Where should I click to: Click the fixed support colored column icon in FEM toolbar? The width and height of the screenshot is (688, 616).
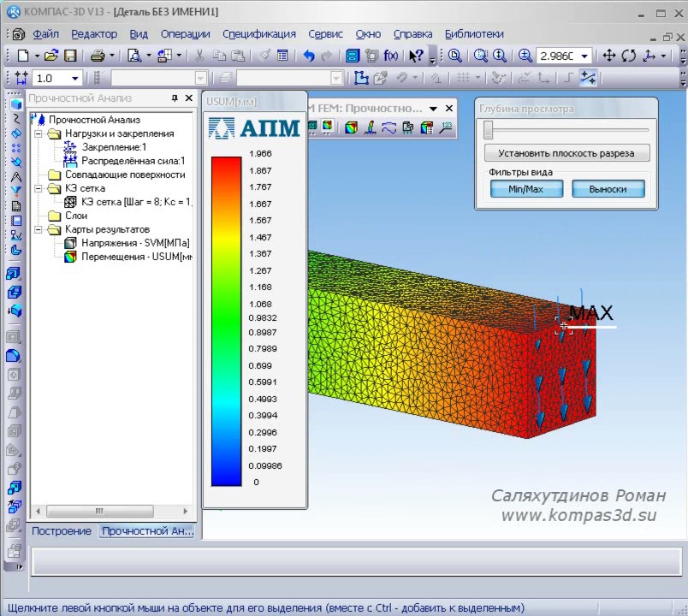371,127
